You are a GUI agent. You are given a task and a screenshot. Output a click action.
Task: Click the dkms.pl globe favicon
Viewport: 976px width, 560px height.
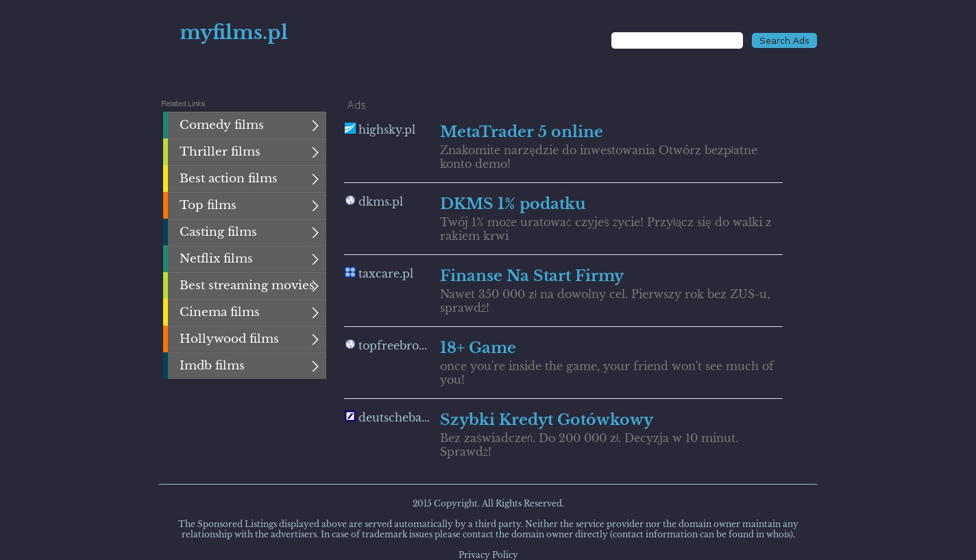tap(350, 201)
